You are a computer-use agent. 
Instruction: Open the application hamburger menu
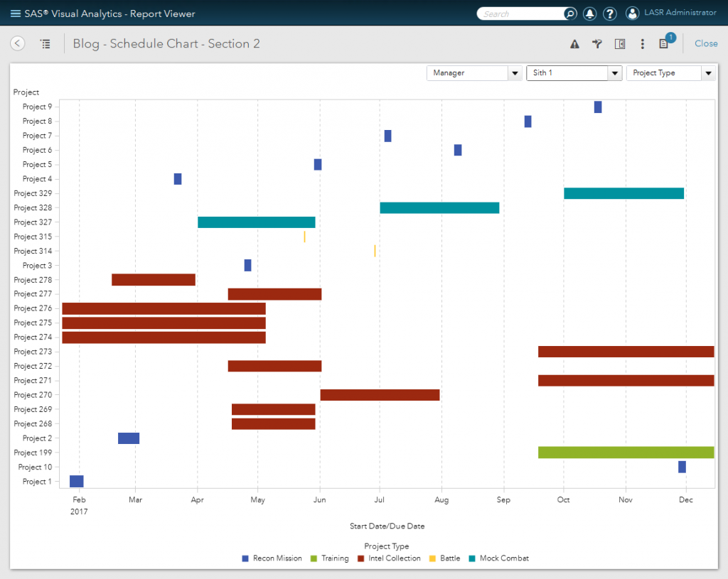click(14, 13)
